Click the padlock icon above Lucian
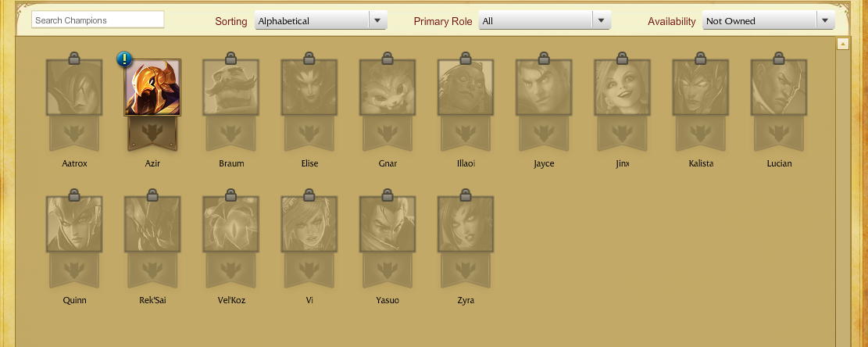 coord(779,57)
